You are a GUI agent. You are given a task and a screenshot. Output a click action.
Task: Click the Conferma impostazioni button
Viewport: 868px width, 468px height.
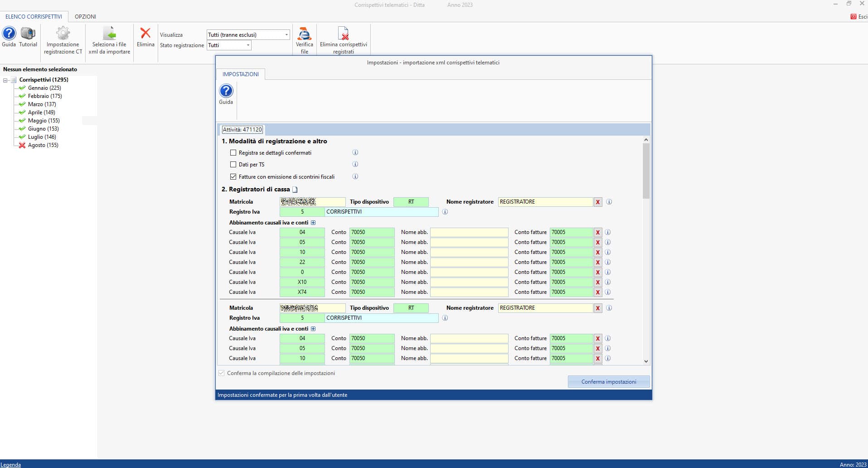608,382
